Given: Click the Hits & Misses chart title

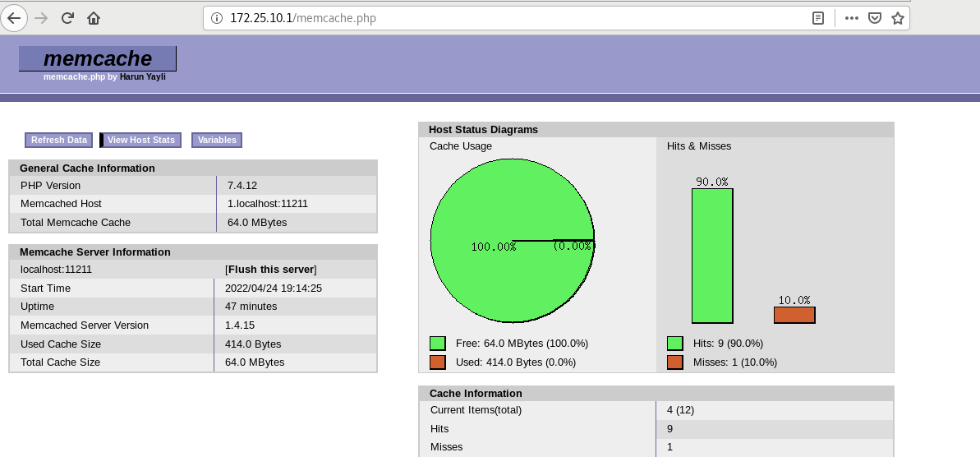Looking at the screenshot, I should pyautogui.click(x=699, y=146).
